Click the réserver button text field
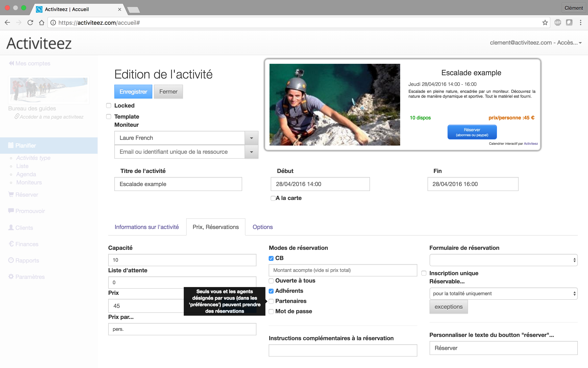This screenshot has height=368, width=588. (x=503, y=348)
